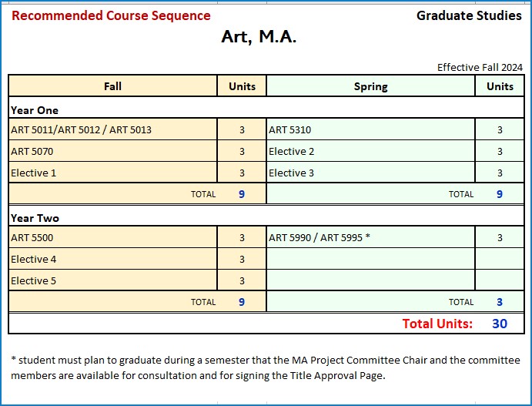This screenshot has height=406, width=532.
Task: Select the red "Total Units:" label
Action: tap(437, 324)
